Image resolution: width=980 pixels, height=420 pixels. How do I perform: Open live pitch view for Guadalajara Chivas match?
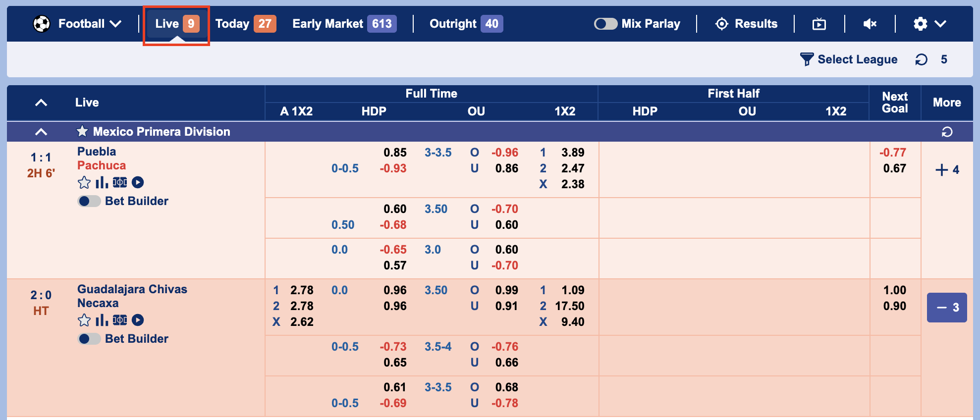pyautogui.click(x=120, y=320)
